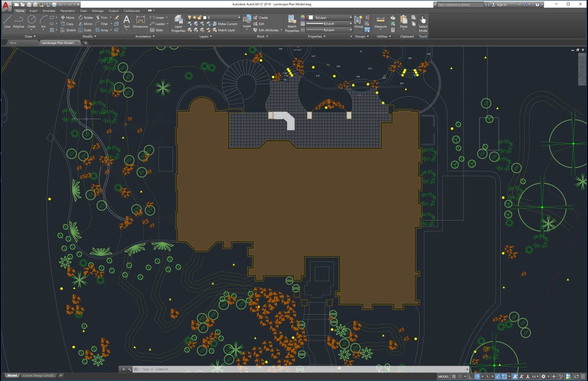Viewport: 588px width, 381px height.
Task: Switch to the Insert ribbon tab
Action: 33,11
